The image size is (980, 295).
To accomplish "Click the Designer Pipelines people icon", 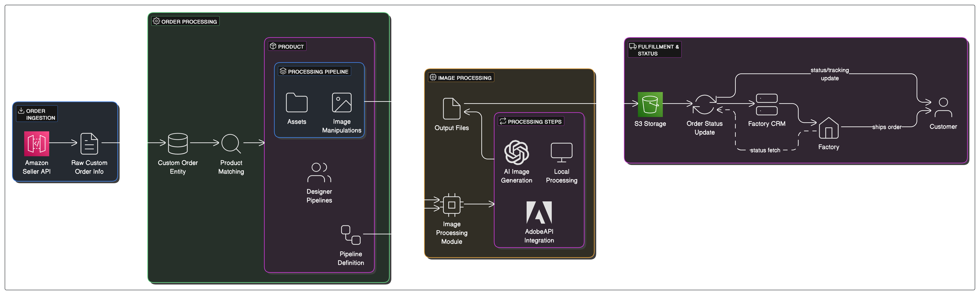I will click(x=319, y=173).
